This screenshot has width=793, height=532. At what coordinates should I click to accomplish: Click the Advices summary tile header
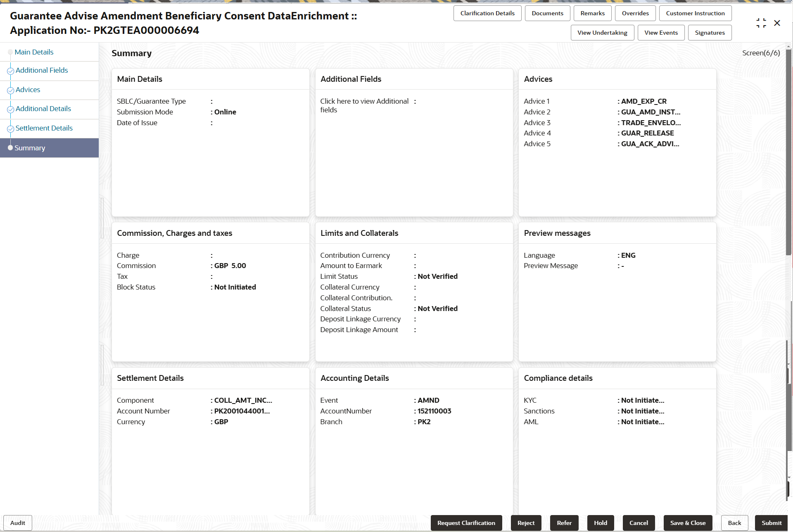(x=538, y=79)
